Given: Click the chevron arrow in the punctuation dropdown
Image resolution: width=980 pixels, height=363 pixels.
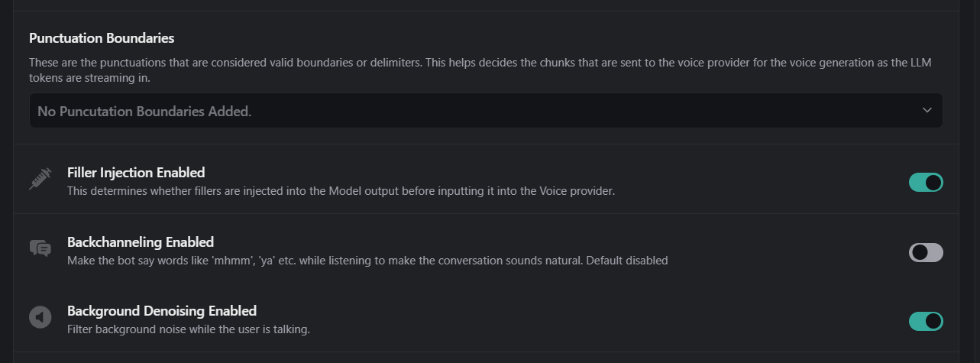Looking at the screenshot, I should 927,110.
